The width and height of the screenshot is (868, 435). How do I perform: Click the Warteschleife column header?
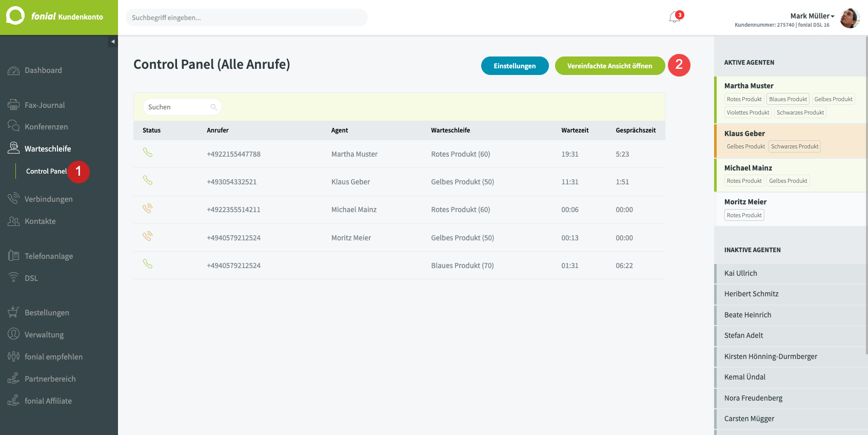tap(450, 130)
